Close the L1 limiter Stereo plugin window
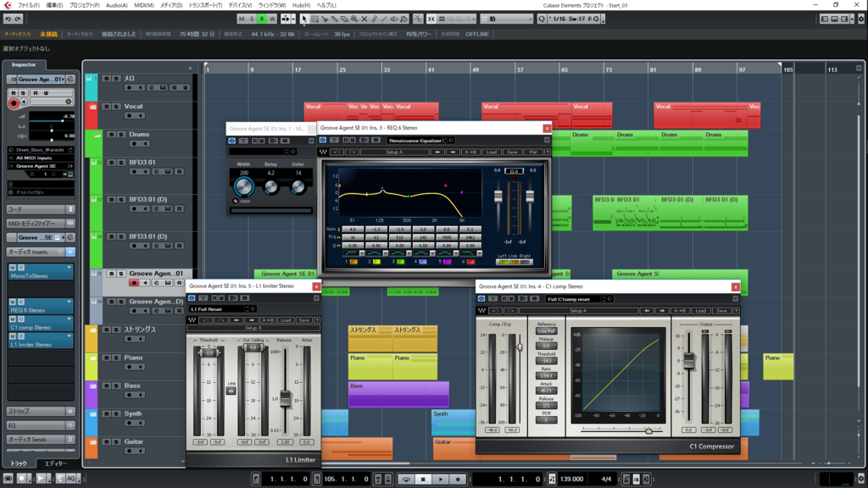This screenshot has height=488, width=868. point(316,286)
